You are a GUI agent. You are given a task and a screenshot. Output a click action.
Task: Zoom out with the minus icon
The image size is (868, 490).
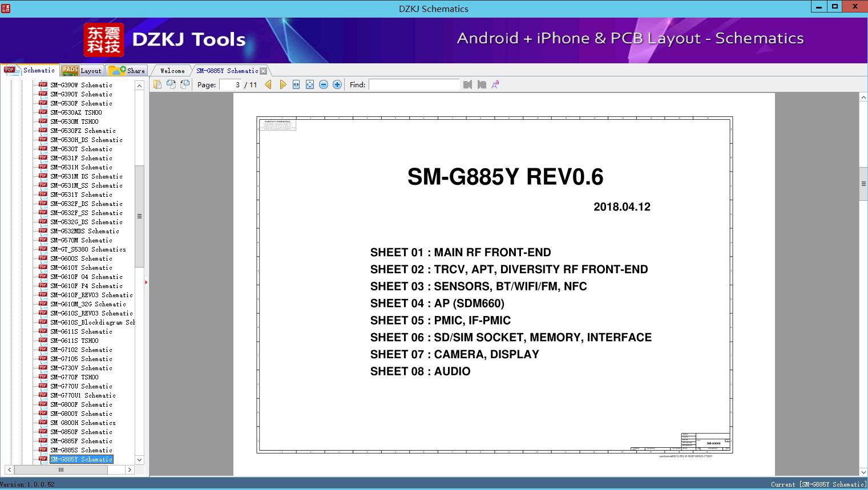[x=324, y=84]
